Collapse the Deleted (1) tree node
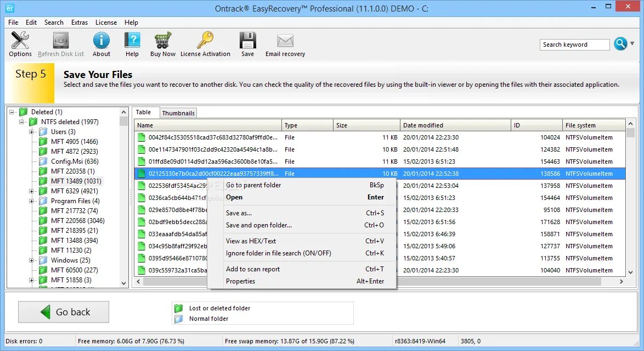The width and height of the screenshot is (644, 351). pos(12,112)
